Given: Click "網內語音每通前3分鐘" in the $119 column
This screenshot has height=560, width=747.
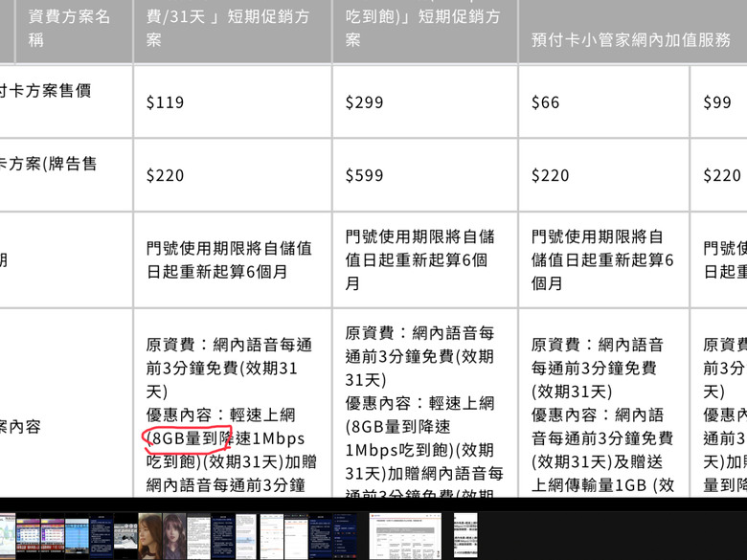Looking at the screenshot, I should pos(225,484).
